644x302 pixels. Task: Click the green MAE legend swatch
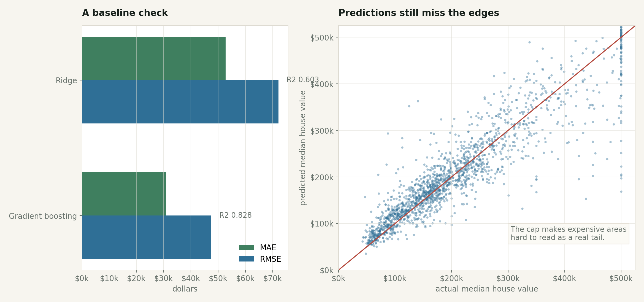246,247
